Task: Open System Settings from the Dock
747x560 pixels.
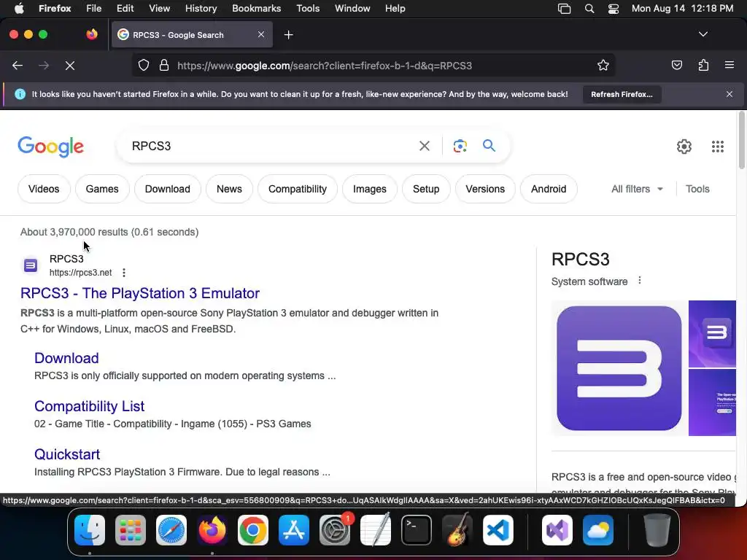Action: [x=335, y=530]
